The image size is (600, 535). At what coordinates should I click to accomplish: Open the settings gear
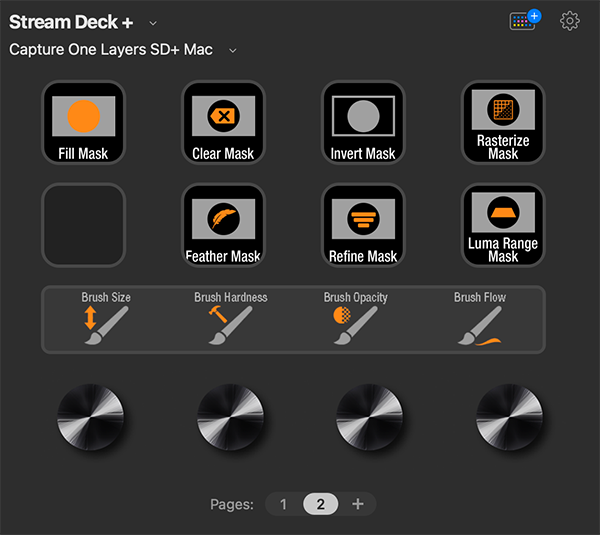click(x=570, y=21)
